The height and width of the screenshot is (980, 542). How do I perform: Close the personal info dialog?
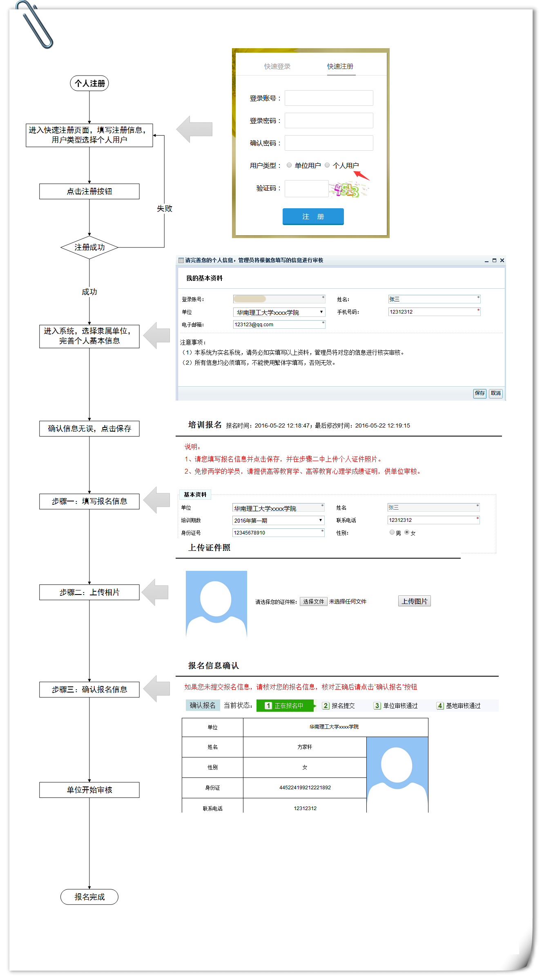(x=502, y=260)
